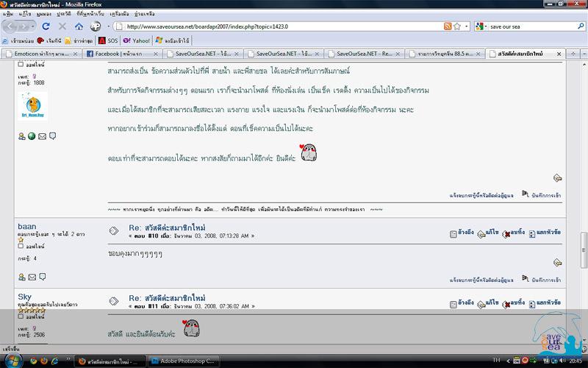Viewport: 588px width, 368px height.
Task: Reload the page with the refresh icon
Action: coord(46,26)
